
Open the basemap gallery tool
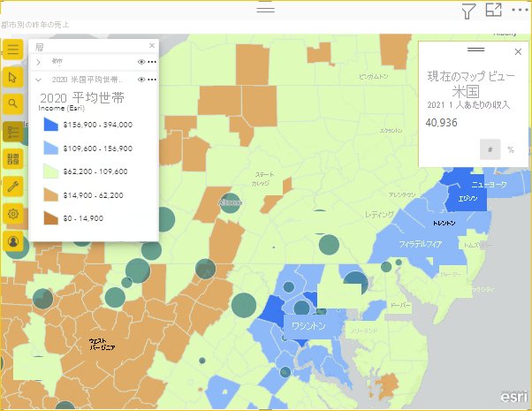tap(13, 159)
